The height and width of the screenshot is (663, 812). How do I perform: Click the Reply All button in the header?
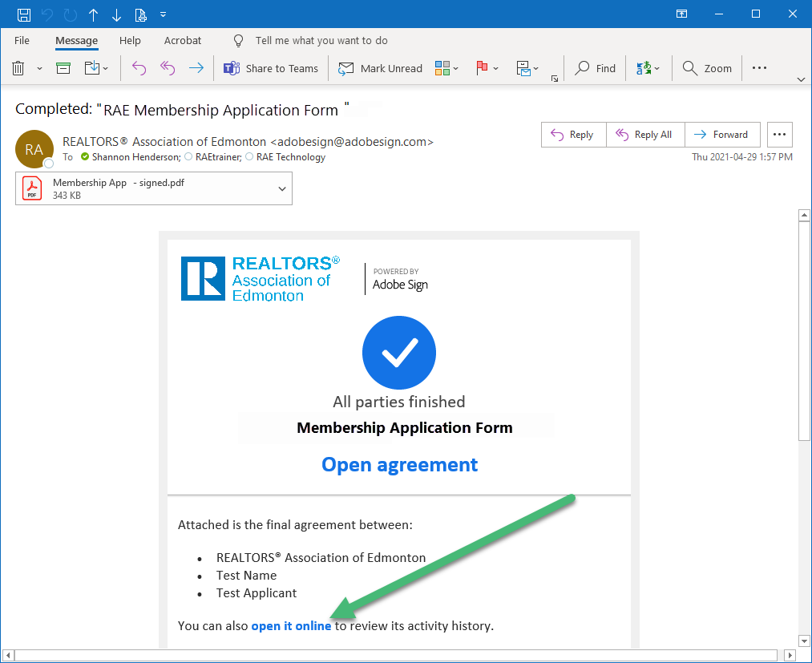646,135
